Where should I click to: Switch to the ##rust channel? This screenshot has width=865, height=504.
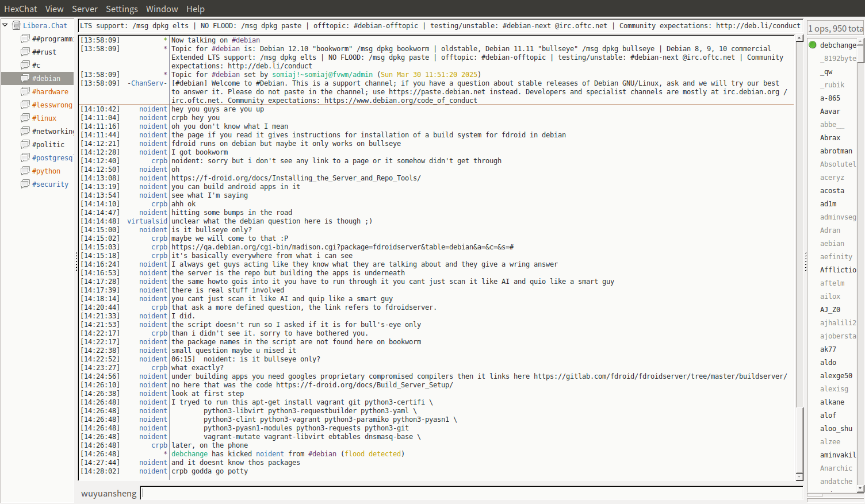click(44, 52)
